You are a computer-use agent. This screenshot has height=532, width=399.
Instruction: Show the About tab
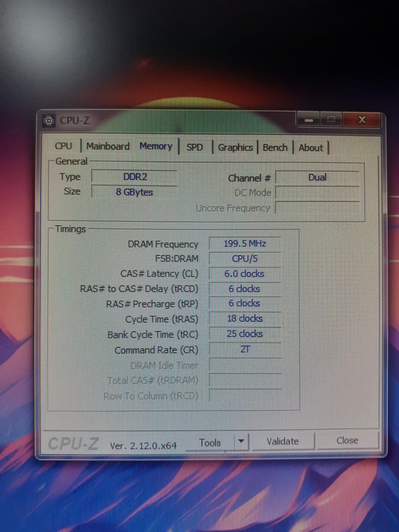(x=311, y=148)
